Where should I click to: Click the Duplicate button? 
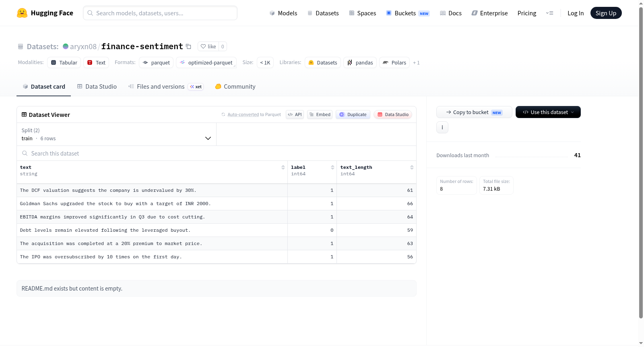pos(353,114)
